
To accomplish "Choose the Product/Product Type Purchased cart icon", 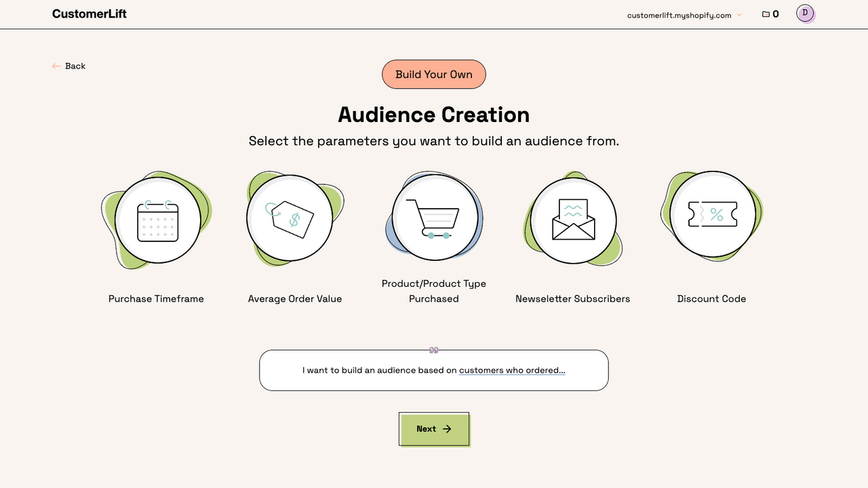I will coord(433,216).
